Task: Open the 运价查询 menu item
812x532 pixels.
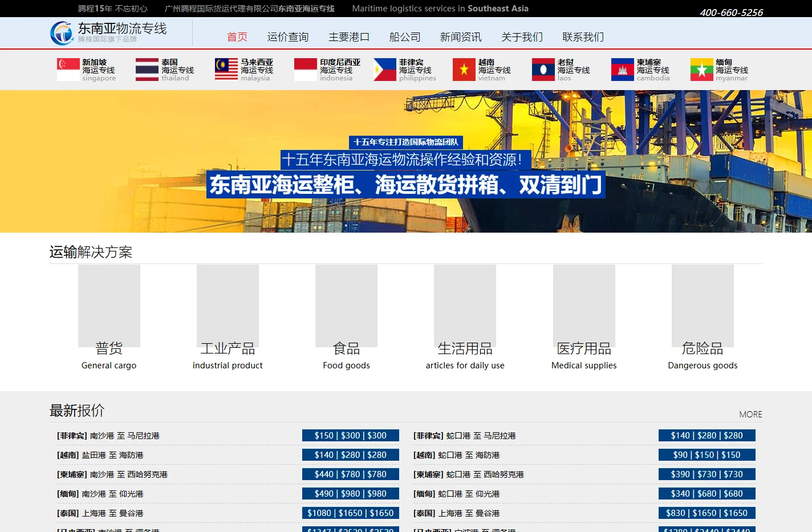Action: [x=288, y=37]
